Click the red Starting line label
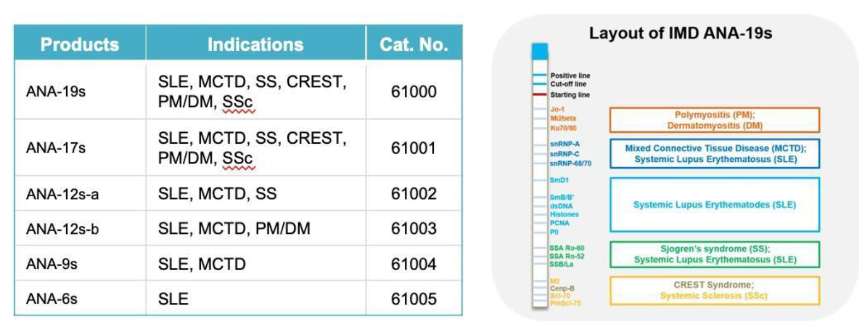This screenshot has height=329, width=868. [570, 95]
